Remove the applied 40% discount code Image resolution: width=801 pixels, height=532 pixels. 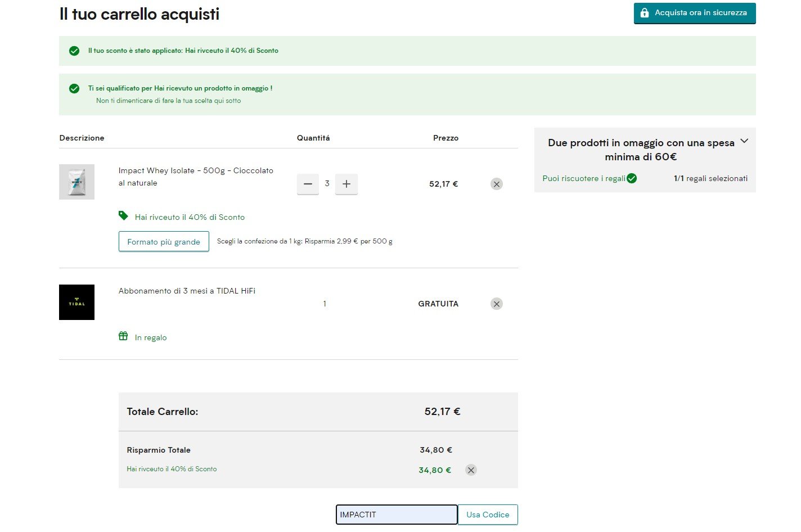[471, 470]
